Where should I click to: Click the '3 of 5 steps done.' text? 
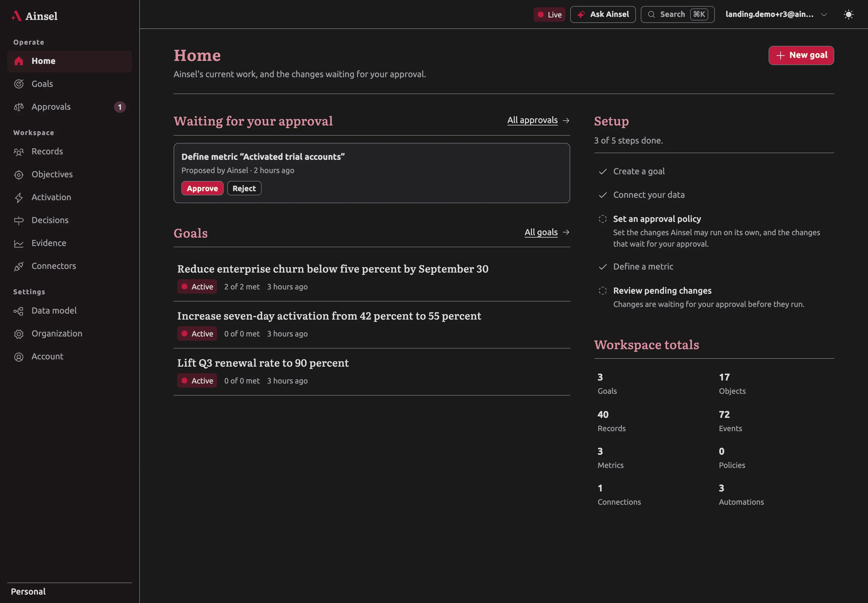tap(628, 140)
